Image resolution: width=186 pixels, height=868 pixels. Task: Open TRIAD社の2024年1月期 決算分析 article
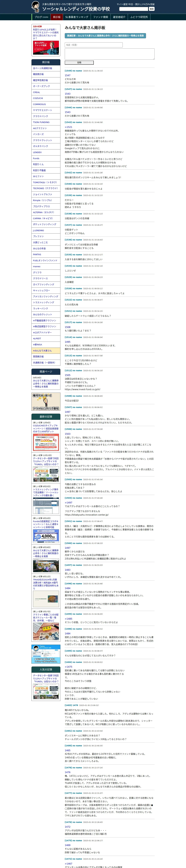click(46, 584)
